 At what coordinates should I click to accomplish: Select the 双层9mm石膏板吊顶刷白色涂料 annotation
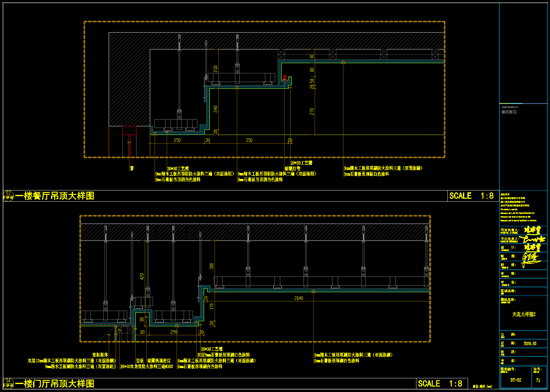[223, 355]
